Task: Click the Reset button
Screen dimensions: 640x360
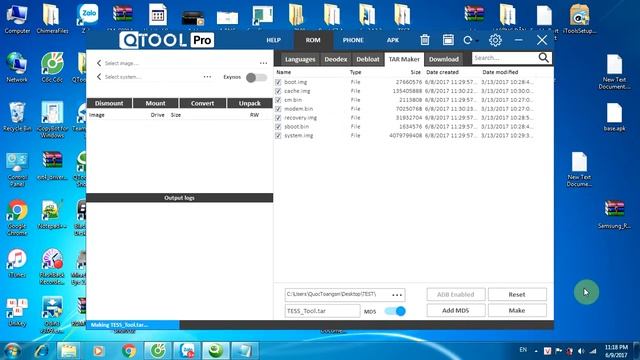Action: point(517,294)
